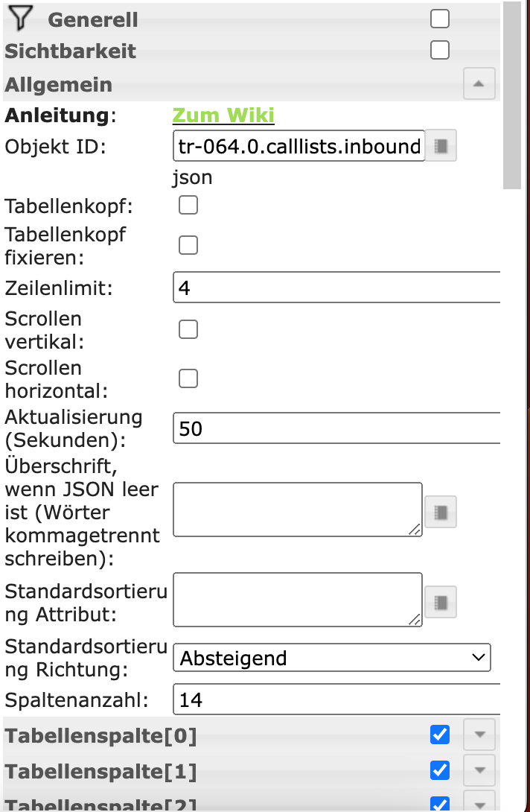Viewport: 530px width, 812px height.
Task: Open the object selection dialog beside Objekt ID
Action: (x=439, y=145)
